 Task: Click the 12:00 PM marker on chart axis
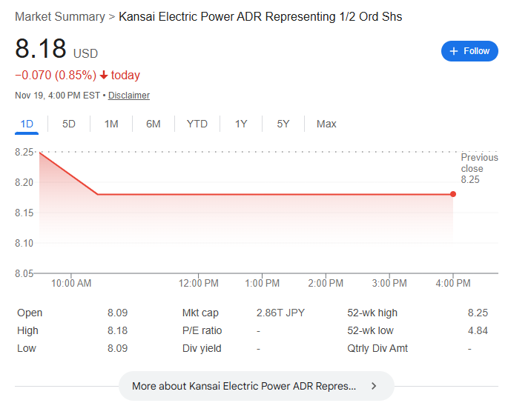[199, 283]
